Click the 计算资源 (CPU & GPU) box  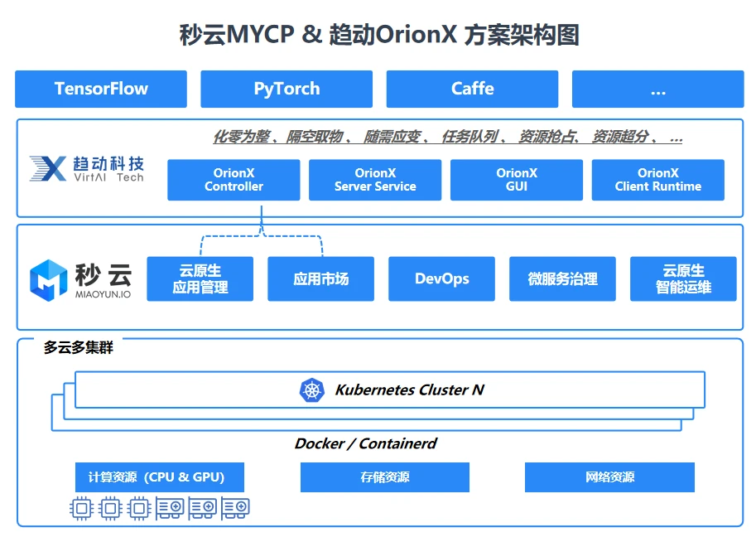160,477
